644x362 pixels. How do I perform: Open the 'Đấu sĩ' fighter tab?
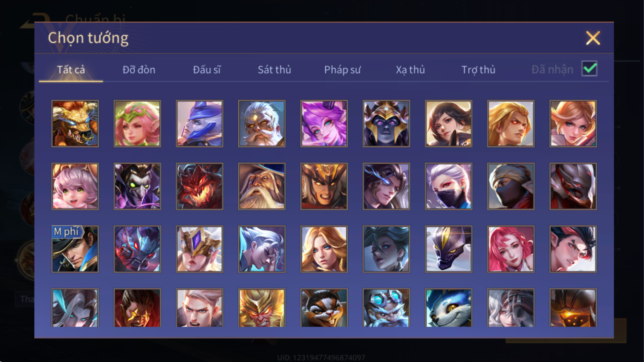[x=207, y=70]
